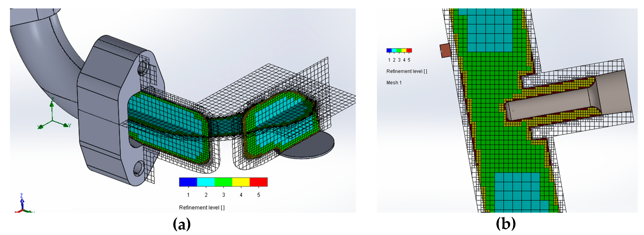The width and height of the screenshot is (644, 235).
Task: Pick the yellow level 4 legend swatch
Action: pyautogui.click(x=241, y=182)
